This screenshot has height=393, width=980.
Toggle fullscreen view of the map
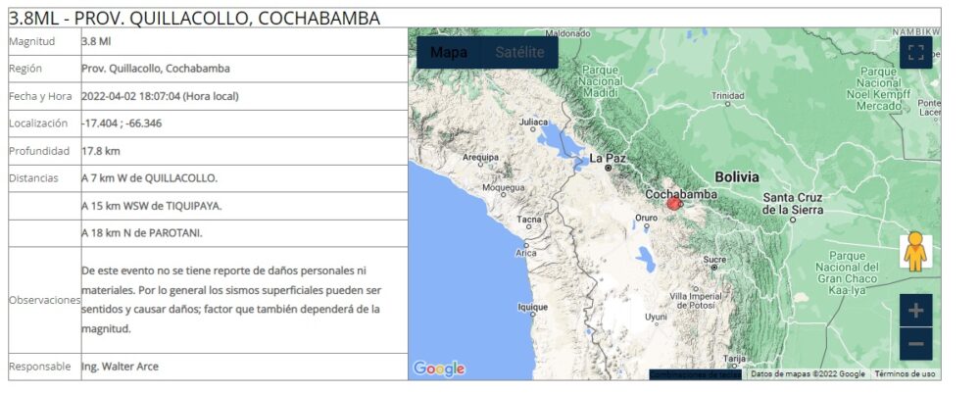pyautogui.click(x=915, y=53)
